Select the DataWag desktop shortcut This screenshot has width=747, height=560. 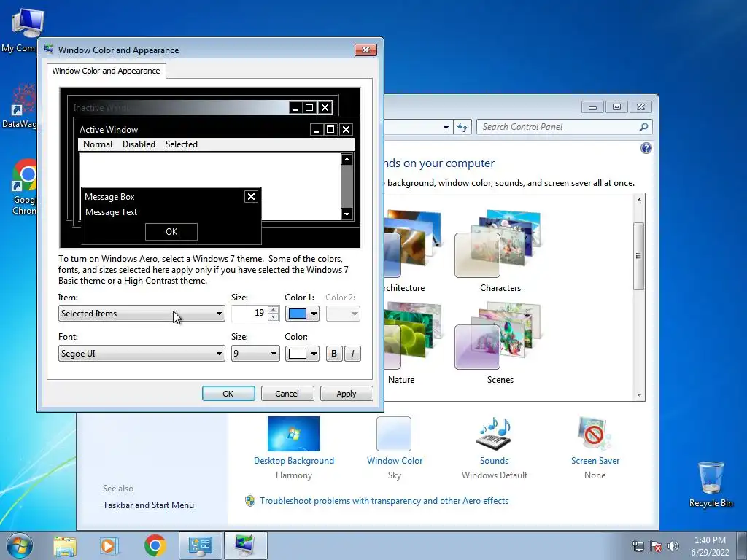21,106
